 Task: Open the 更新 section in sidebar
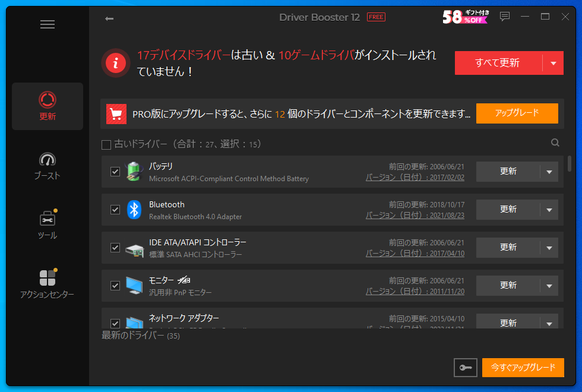pos(48,106)
